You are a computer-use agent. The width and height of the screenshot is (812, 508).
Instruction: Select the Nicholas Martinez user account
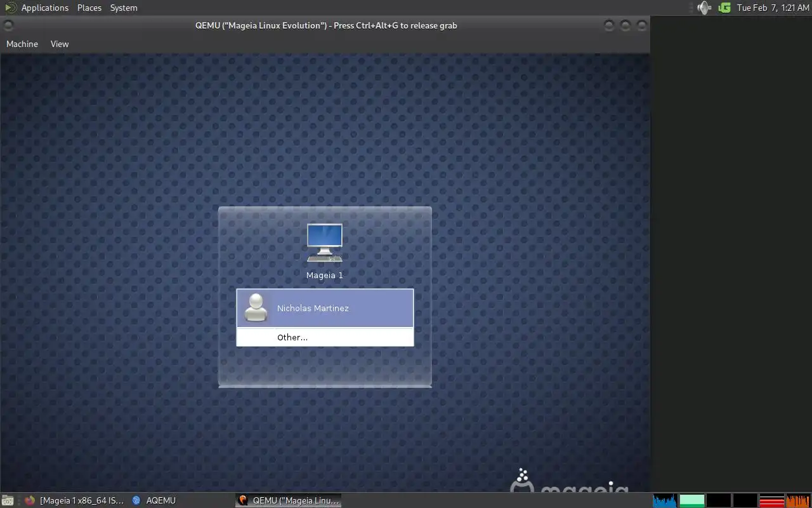(x=325, y=308)
